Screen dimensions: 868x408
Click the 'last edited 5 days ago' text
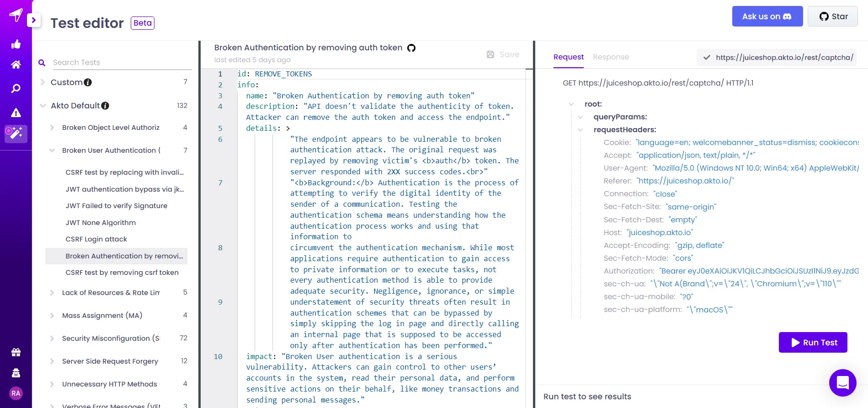[x=252, y=60]
